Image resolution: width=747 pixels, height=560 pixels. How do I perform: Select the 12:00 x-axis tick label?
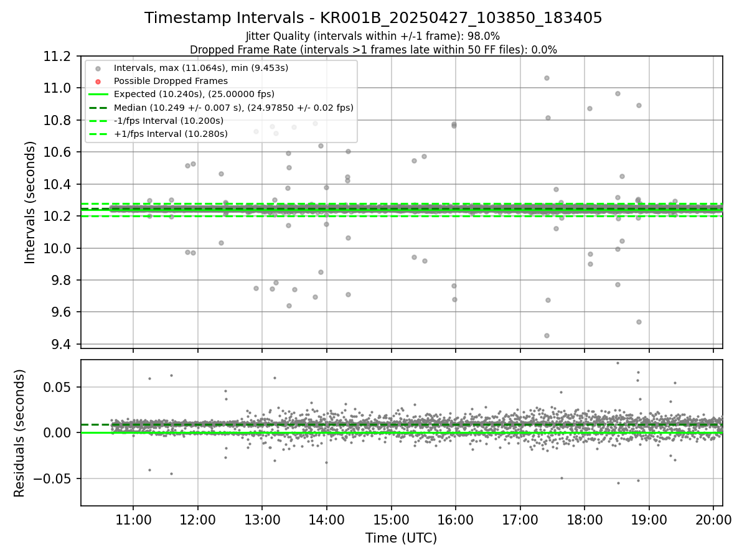coord(198,519)
